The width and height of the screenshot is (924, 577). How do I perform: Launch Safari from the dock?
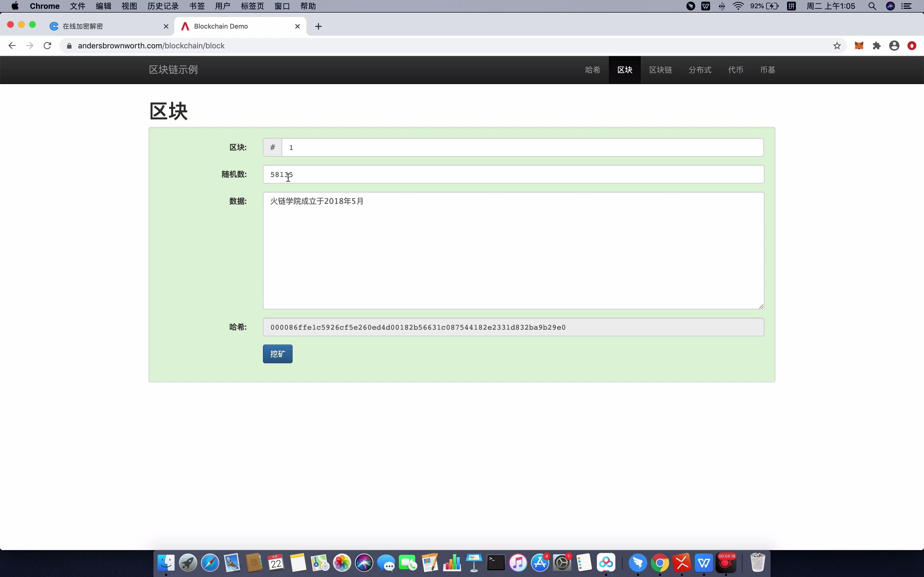(x=210, y=562)
